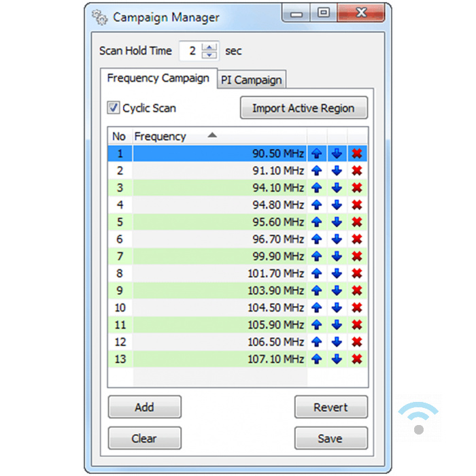Increase the Scan Hold Time value
Viewport: 476px width, 476px height.
(x=210, y=47)
